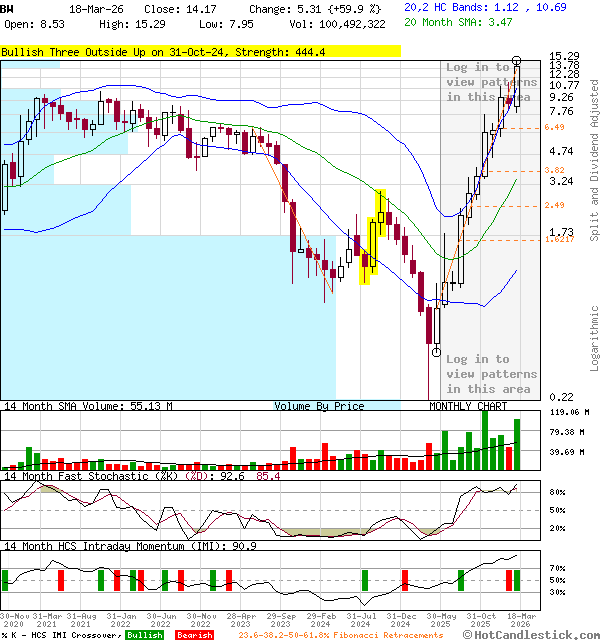Click the circled low marker near chart bottom
Screen dimensions: 600x640
[436, 351]
